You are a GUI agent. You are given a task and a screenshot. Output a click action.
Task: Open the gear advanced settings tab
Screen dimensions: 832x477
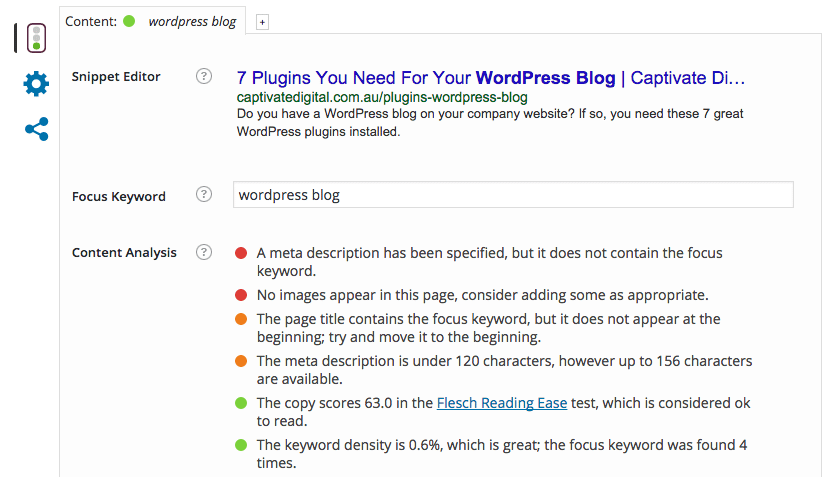click(36, 84)
